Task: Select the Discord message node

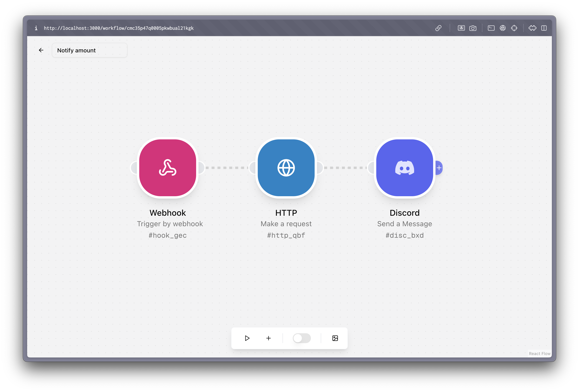Action: point(405,168)
